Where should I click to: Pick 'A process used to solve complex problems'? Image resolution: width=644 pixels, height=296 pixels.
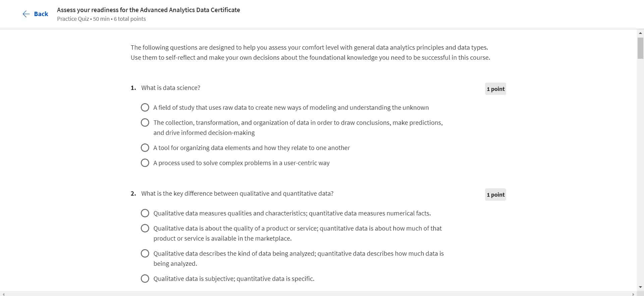coord(145,163)
